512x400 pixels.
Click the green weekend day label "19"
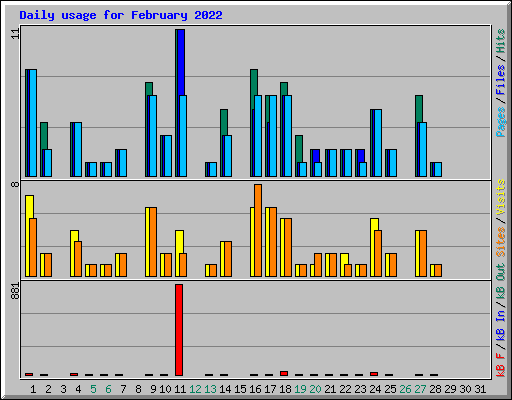click(300, 389)
